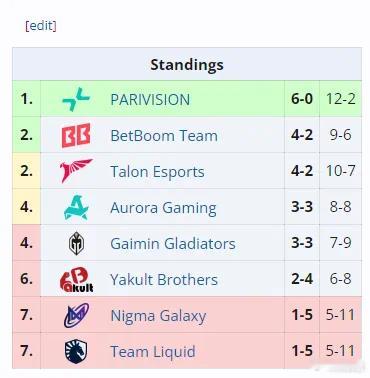The height and width of the screenshot is (378, 370).
Task: Click the Nigma Galaxy logo
Action: 76,315
